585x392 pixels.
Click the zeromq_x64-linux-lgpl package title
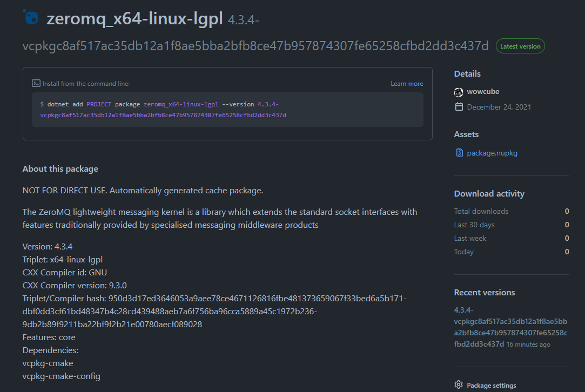pyautogui.click(x=133, y=17)
